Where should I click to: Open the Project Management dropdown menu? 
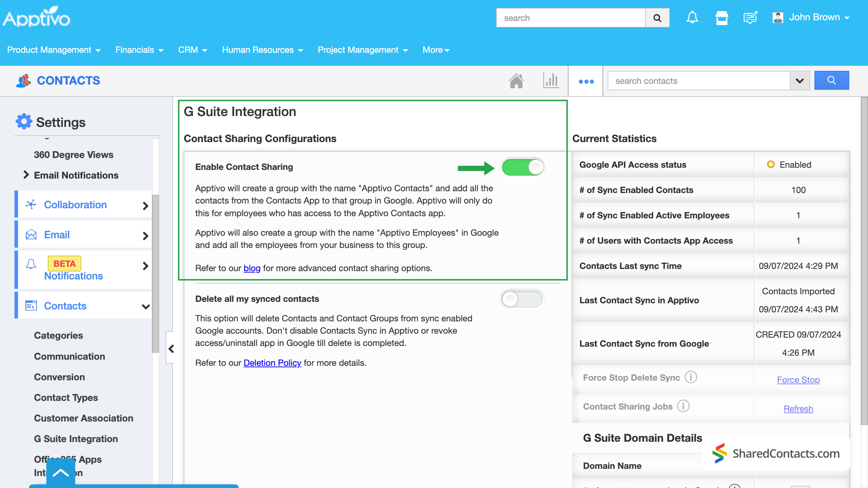pos(363,50)
